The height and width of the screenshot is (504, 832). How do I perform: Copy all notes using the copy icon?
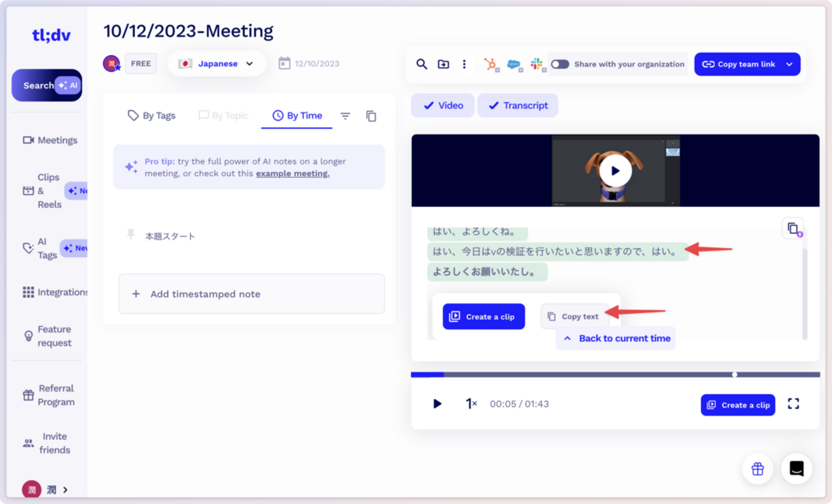click(x=371, y=116)
